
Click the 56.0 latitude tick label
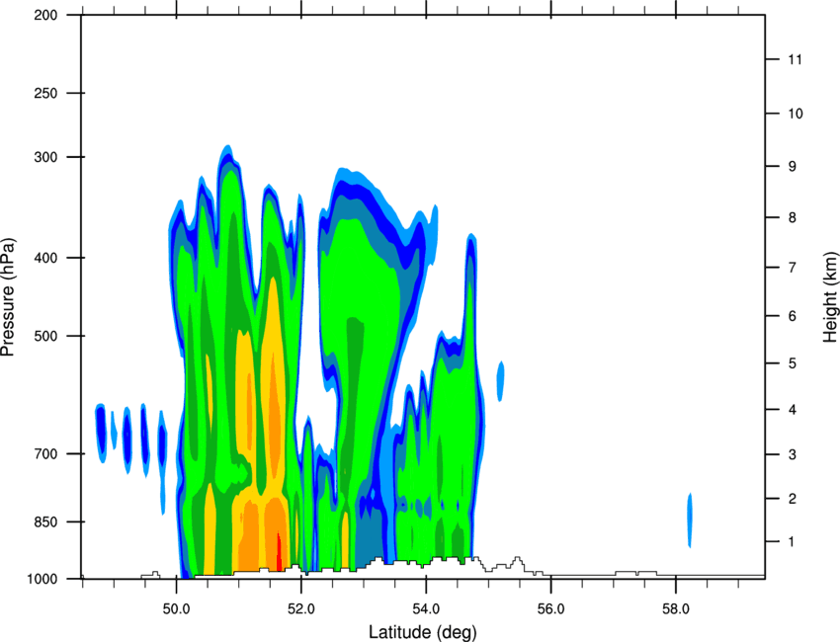pyautogui.click(x=550, y=609)
